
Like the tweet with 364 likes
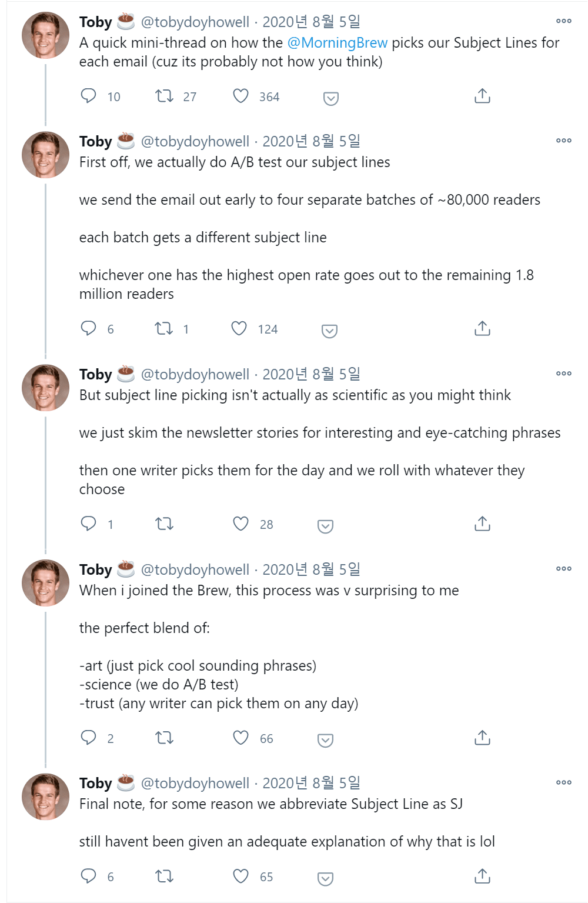point(241,96)
